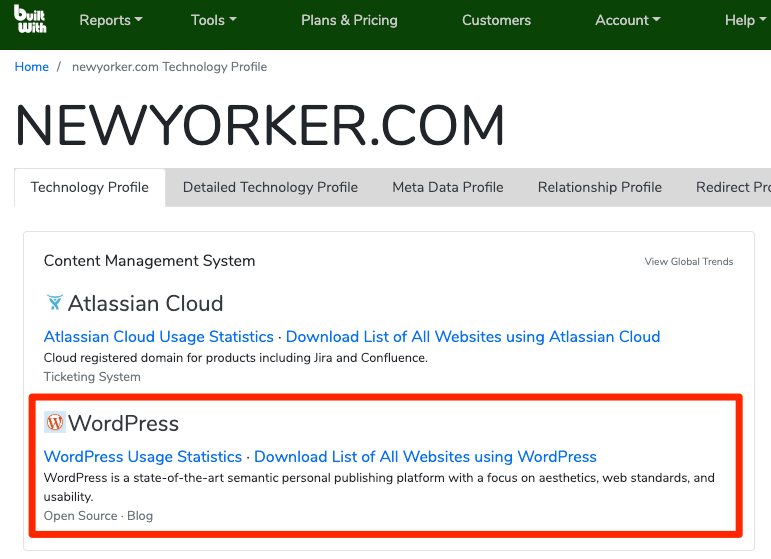Click the WordPress logo icon
Viewport: 771px width, 559px height.
pyautogui.click(x=55, y=423)
